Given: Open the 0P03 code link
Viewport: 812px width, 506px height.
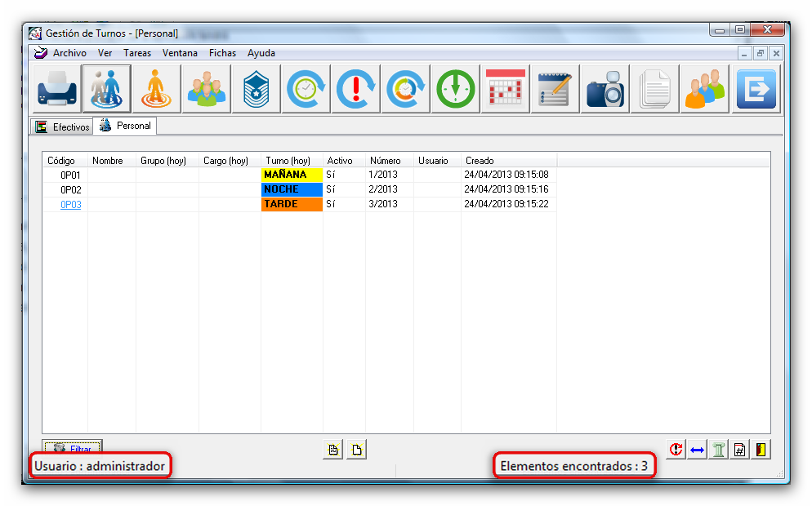Looking at the screenshot, I should pos(71,205).
